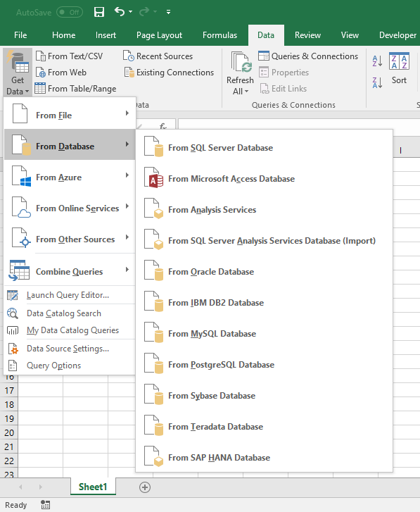Open the Page Layout tab

(x=159, y=35)
